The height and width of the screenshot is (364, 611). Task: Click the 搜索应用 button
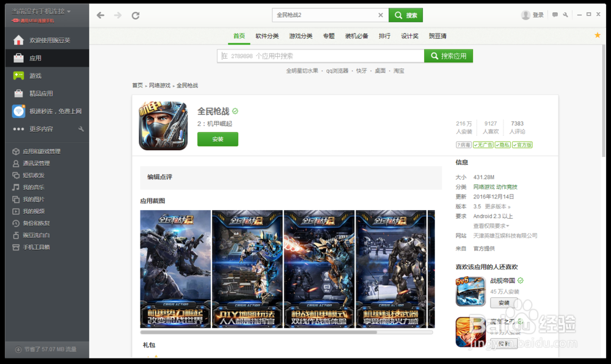pyautogui.click(x=448, y=56)
